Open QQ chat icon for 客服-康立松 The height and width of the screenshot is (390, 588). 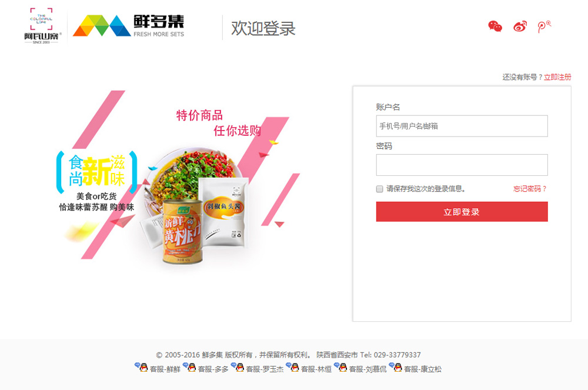tap(396, 367)
